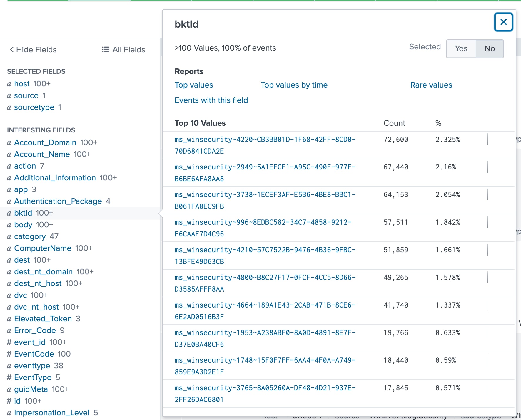Open Top values report

pyautogui.click(x=194, y=85)
